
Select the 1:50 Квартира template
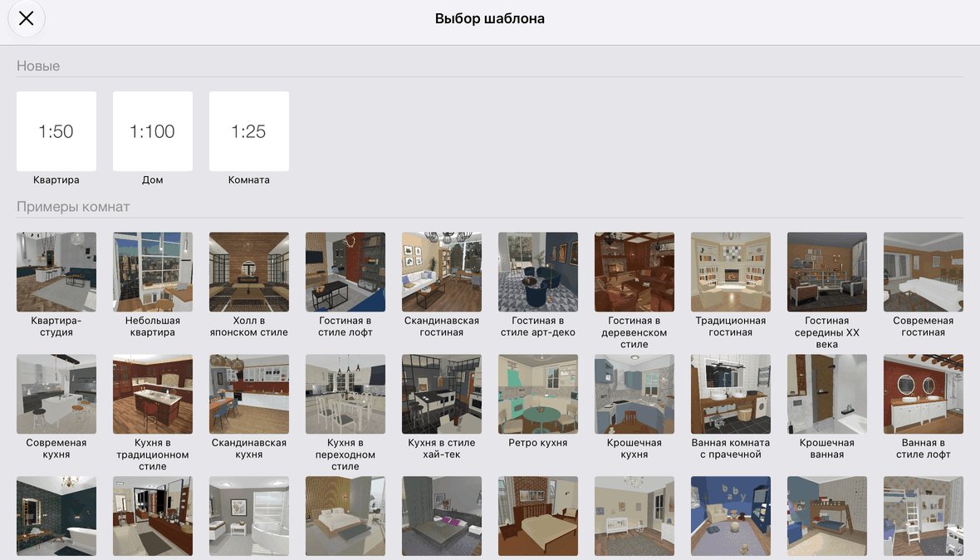tap(56, 131)
